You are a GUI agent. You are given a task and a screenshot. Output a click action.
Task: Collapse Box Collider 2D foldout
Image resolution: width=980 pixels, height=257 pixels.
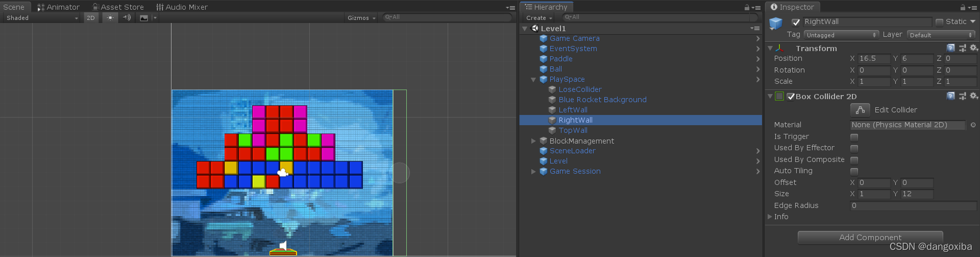tap(770, 96)
